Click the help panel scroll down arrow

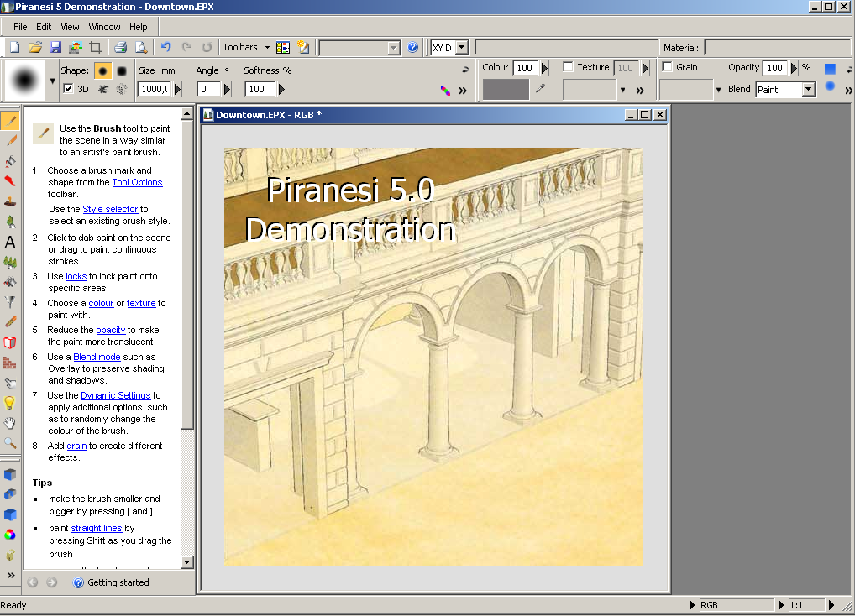(x=187, y=562)
